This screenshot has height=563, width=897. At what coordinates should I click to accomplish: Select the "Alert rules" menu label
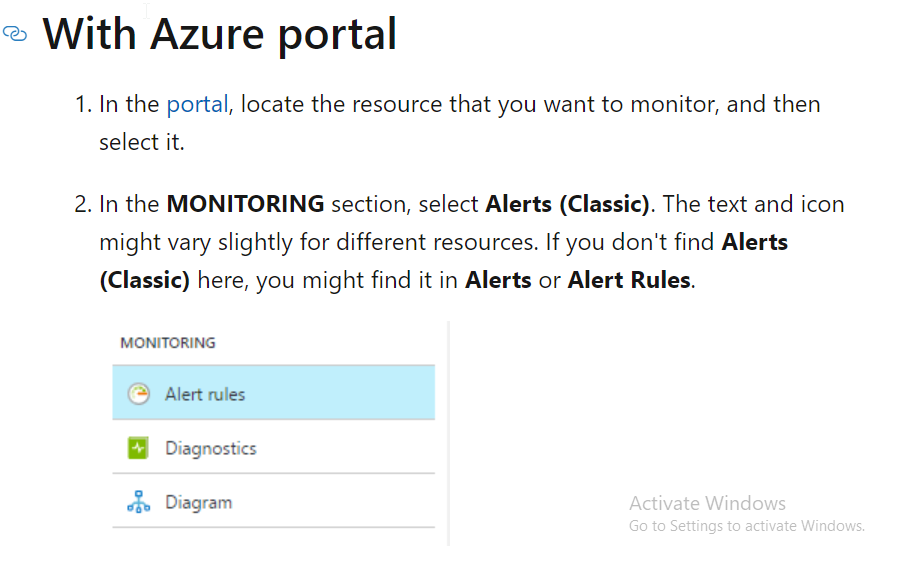point(205,394)
